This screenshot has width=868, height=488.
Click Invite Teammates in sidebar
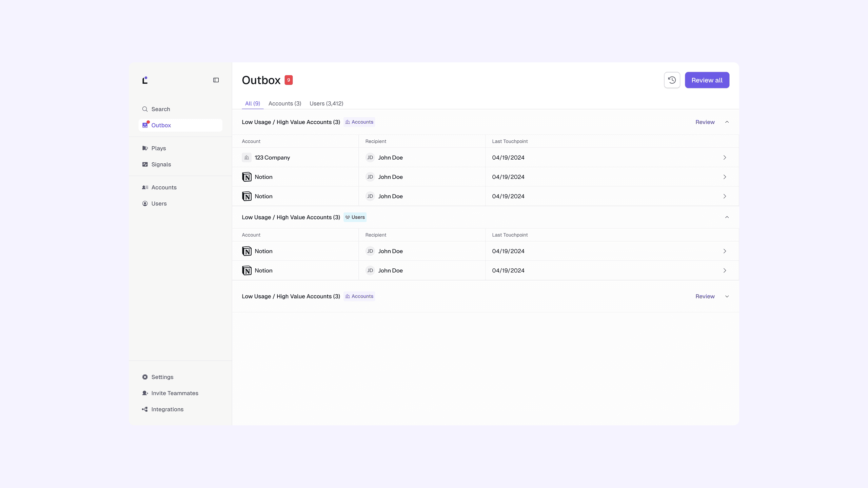[x=175, y=393]
